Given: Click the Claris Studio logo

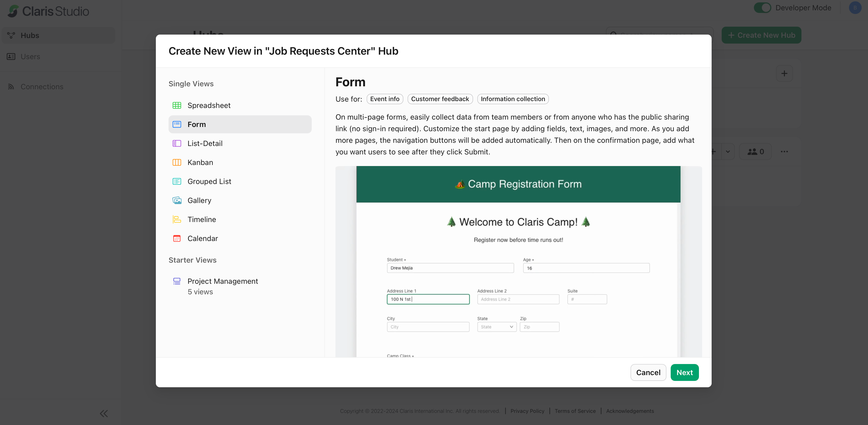Looking at the screenshot, I should pos(48,11).
